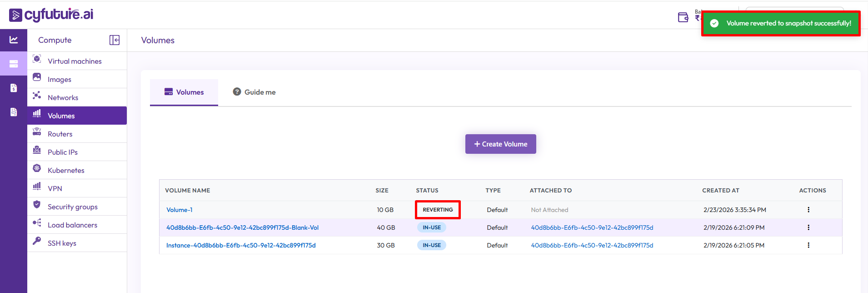Click the wallet balance icon
Screen dimensions: 868x293
tap(683, 17)
